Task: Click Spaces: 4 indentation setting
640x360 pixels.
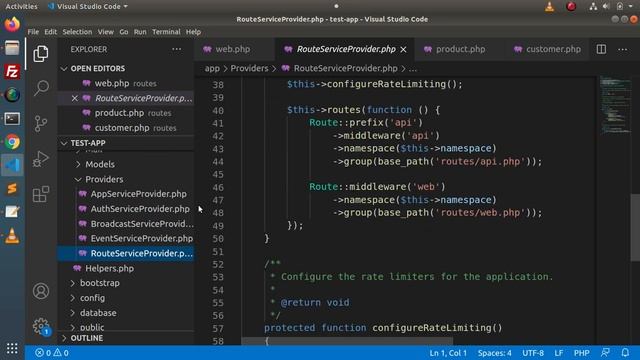Action: pos(494,353)
